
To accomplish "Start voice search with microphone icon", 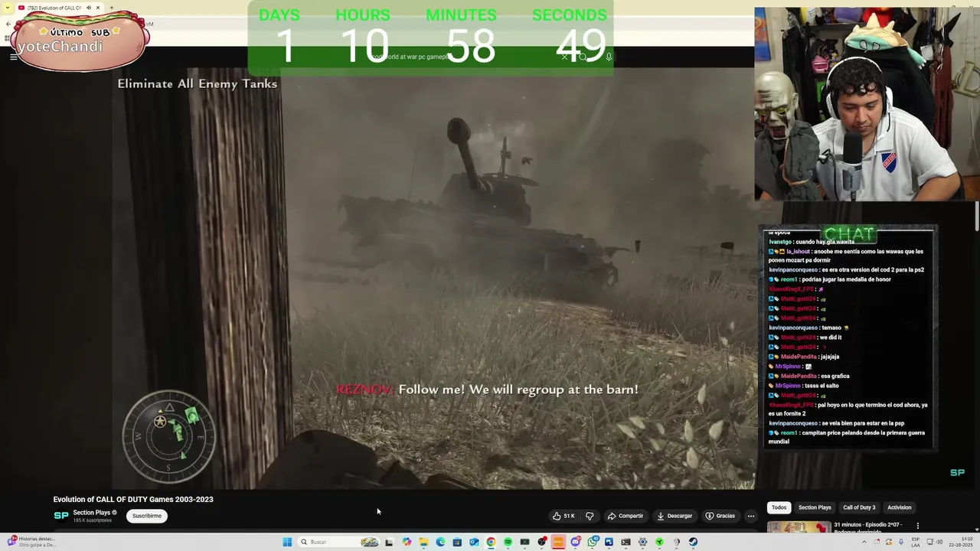I will click(x=609, y=57).
